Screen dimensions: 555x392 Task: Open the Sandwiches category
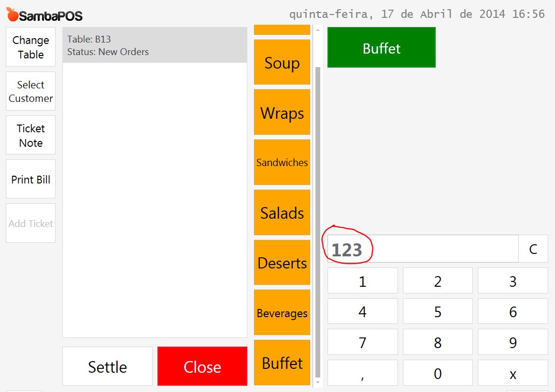click(x=282, y=162)
